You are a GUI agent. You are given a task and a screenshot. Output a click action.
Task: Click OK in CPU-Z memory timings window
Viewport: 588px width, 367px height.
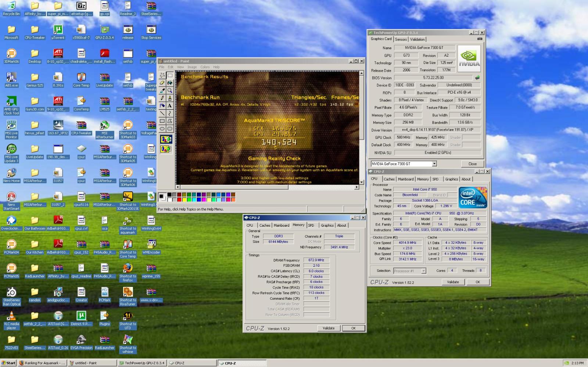tap(353, 328)
